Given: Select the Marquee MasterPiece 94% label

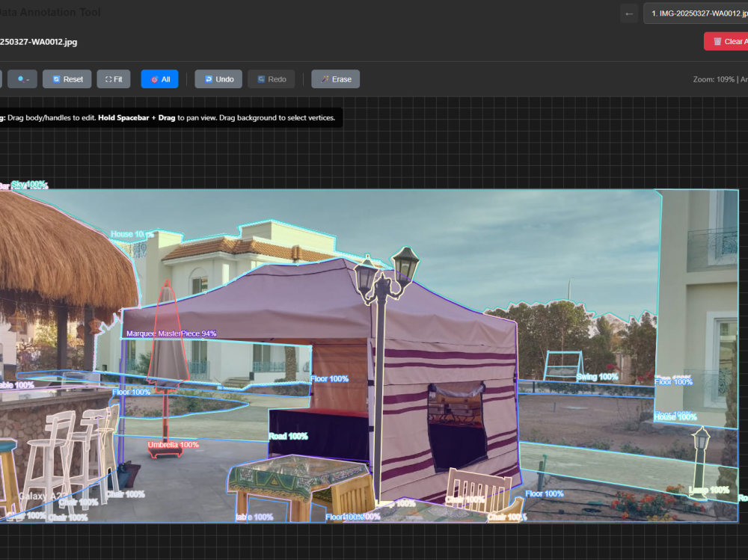Looking at the screenshot, I should pos(171,333).
